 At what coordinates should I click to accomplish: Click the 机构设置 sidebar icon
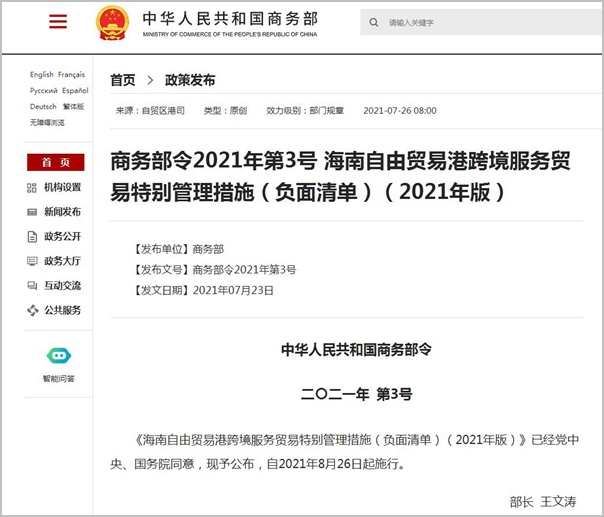(32, 187)
